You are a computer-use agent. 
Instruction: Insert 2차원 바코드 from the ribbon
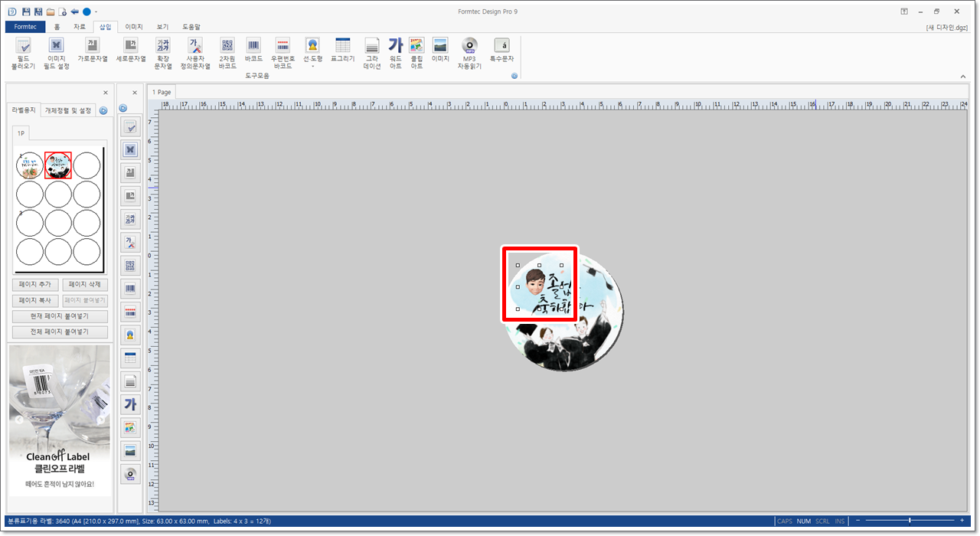click(x=227, y=54)
